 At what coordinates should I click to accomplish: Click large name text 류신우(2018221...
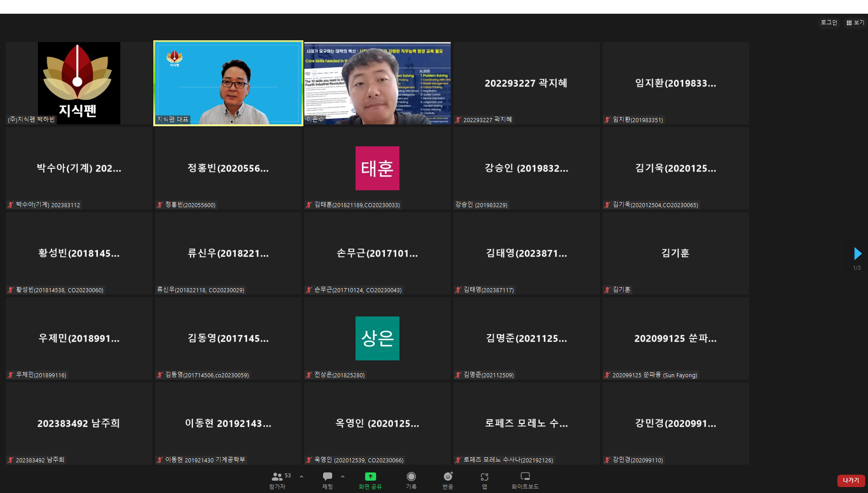[x=228, y=253]
